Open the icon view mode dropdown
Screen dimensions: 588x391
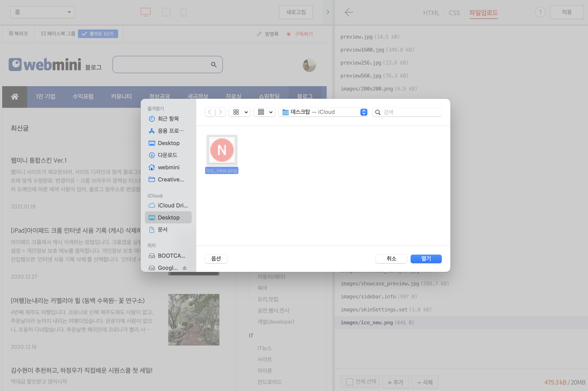point(240,112)
